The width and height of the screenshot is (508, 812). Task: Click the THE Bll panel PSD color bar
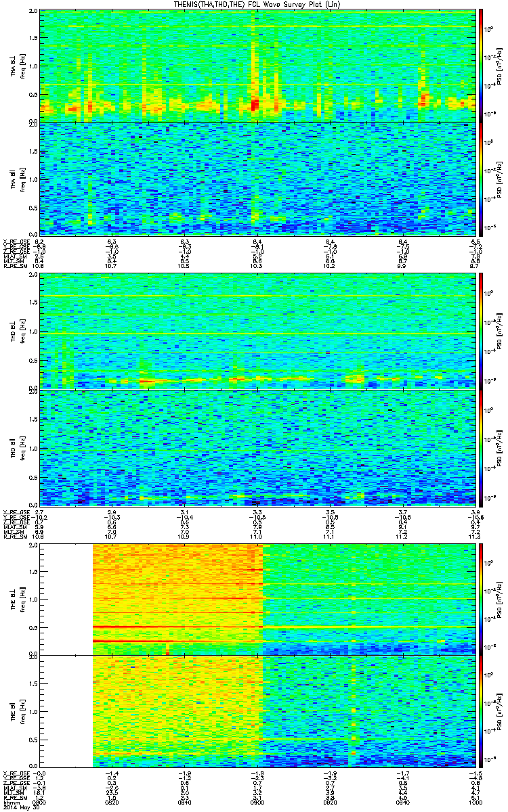(x=481, y=710)
